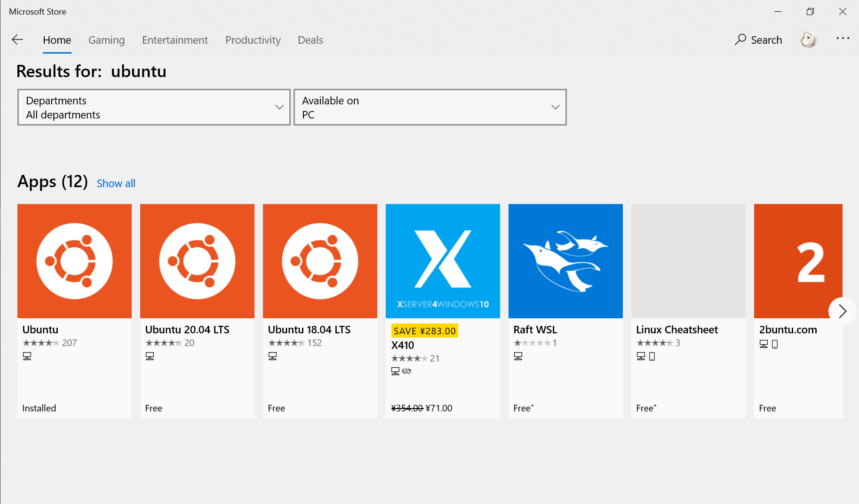Viewport: 859px width, 504px height.
Task: Click Free price under 2buntu.com
Action: pos(768,408)
